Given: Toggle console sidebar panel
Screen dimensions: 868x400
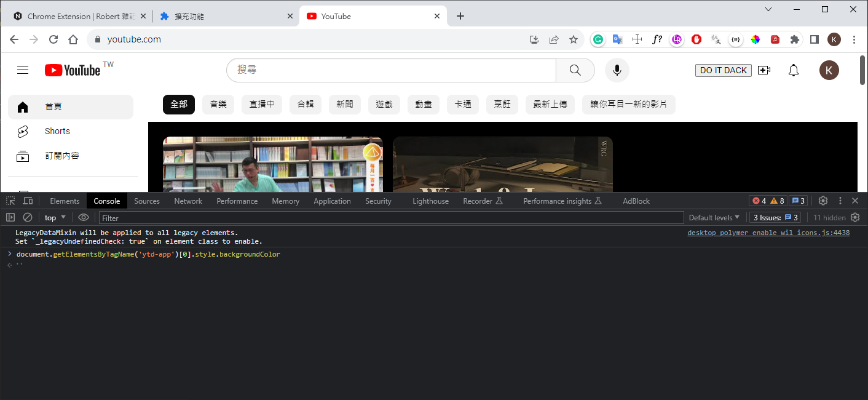Looking at the screenshot, I should point(10,217).
